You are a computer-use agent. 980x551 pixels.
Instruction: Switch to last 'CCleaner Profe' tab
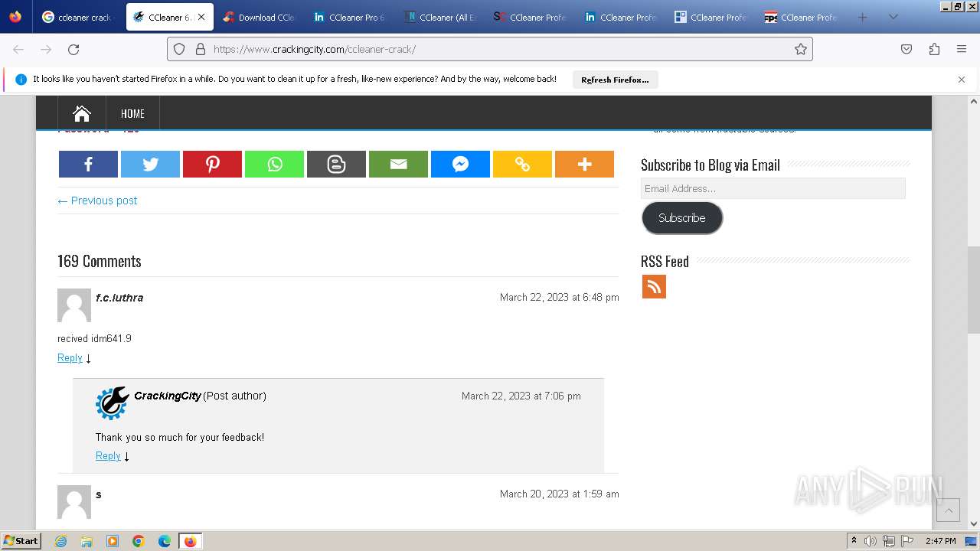click(801, 17)
